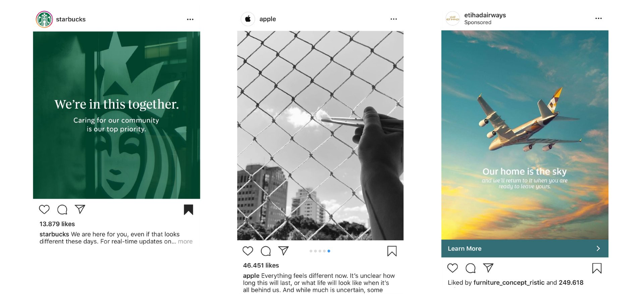Save the apple post with bookmark icon
644x299 pixels.
pos(392,251)
